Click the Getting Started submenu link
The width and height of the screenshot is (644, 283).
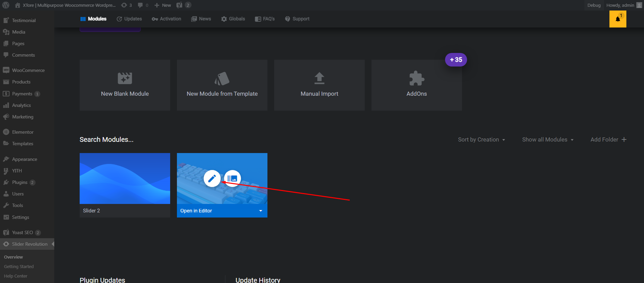pos(19,267)
